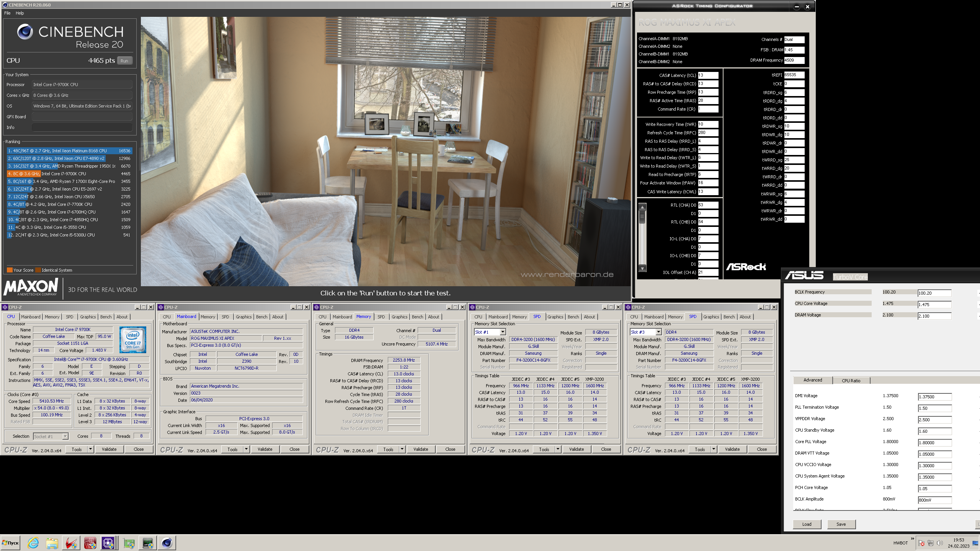The width and height of the screenshot is (980, 551).
Task: Click Validate in the CPU-Z CPU-tab window
Action: [x=109, y=449]
